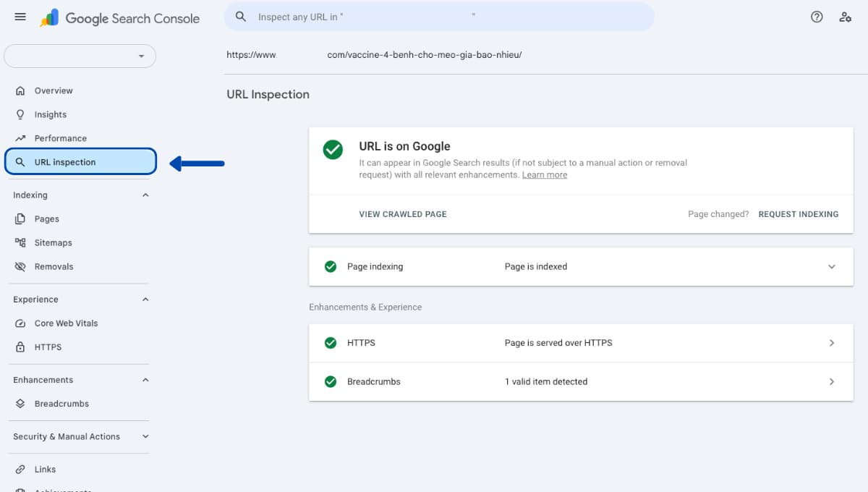Open the Insights menu item
Viewport: 868px width, 492px height.
(x=51, y=114)
